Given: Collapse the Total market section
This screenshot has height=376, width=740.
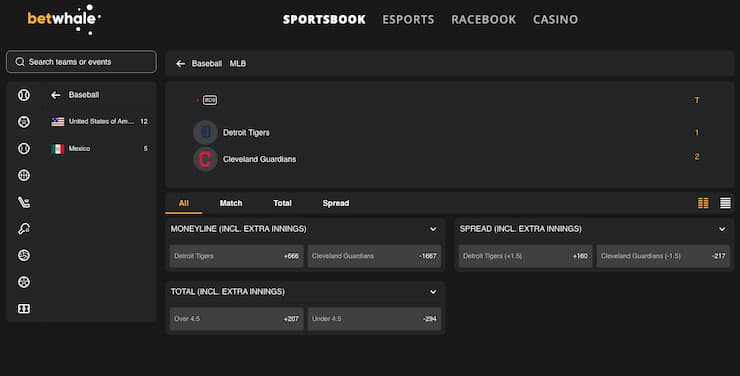Looking at the screenshot, I should pyautogui.click(x=433, y=292).
